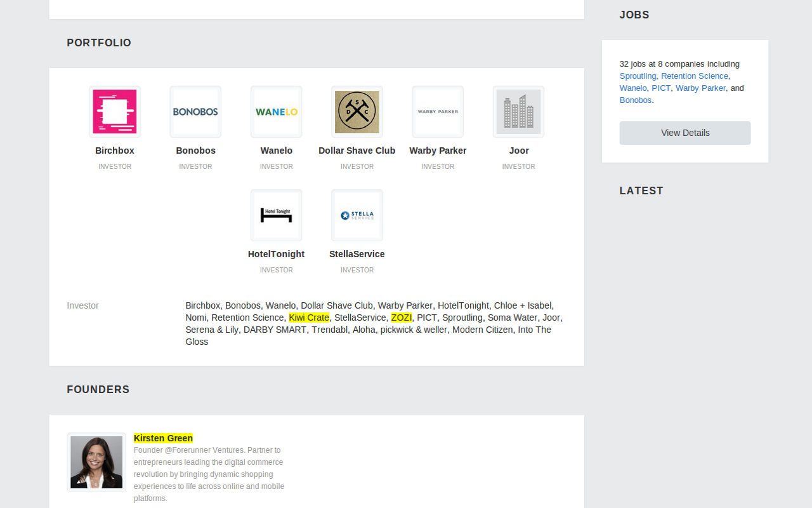
Task: Open Sproutling link in Jobs panel
Action: [x=638, y=76]
